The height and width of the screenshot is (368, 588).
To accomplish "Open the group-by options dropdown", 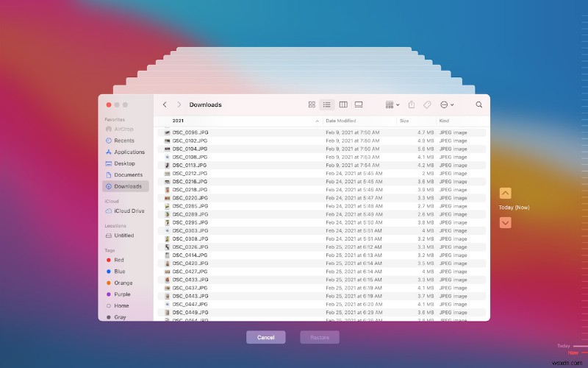I will pyautogui.click(x=392, y=105).
